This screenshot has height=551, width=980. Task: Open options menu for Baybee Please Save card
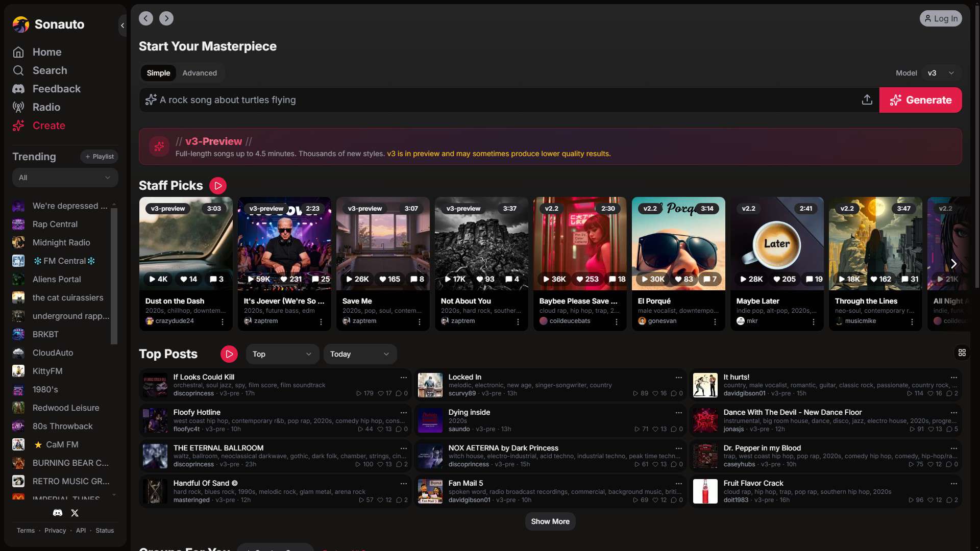(x=617, y=322)
